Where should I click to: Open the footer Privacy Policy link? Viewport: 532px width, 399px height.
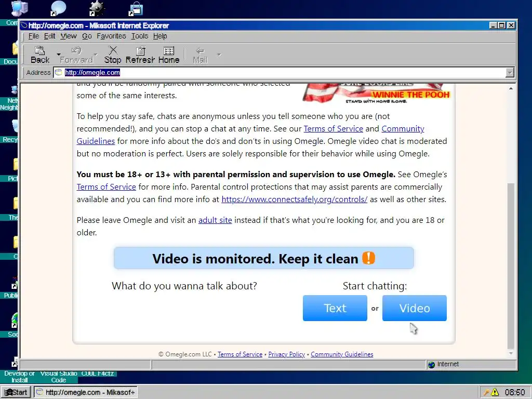286,354
